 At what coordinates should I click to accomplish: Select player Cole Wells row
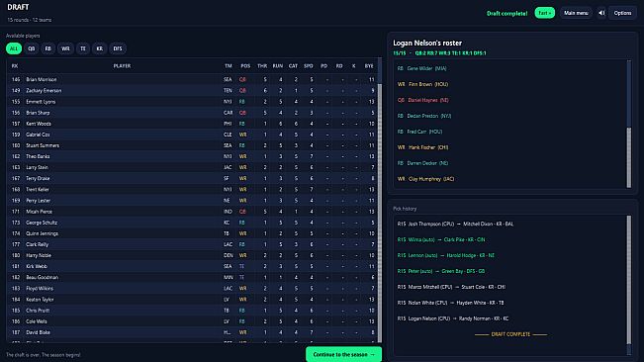pos(191,321)
